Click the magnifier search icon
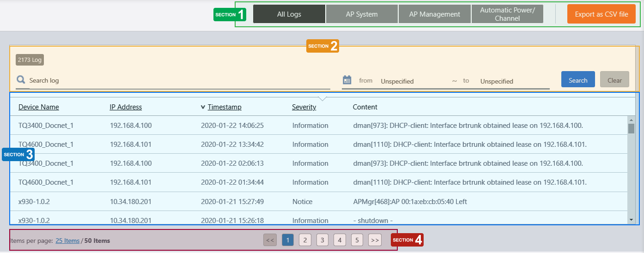 pos(21,80)
